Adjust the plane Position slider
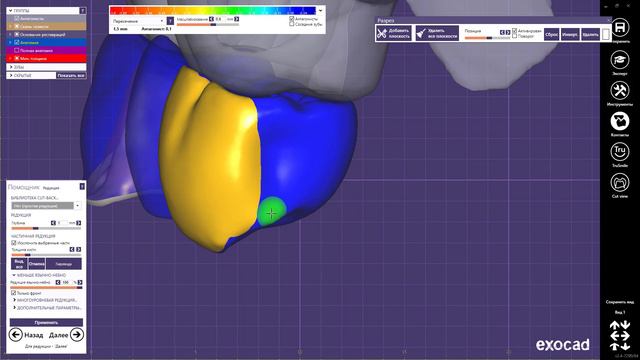640x360 pixels. (487, 38)
